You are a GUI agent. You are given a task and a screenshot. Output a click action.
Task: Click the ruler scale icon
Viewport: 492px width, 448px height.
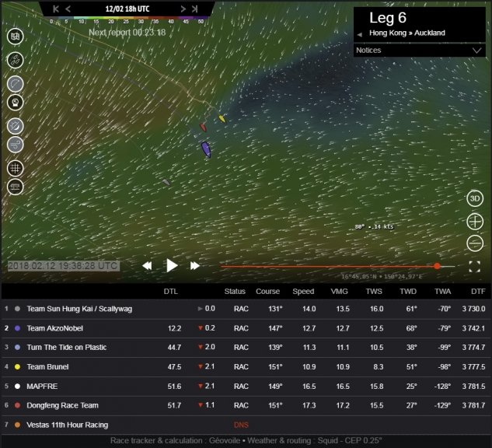click(x=15, y=187)
